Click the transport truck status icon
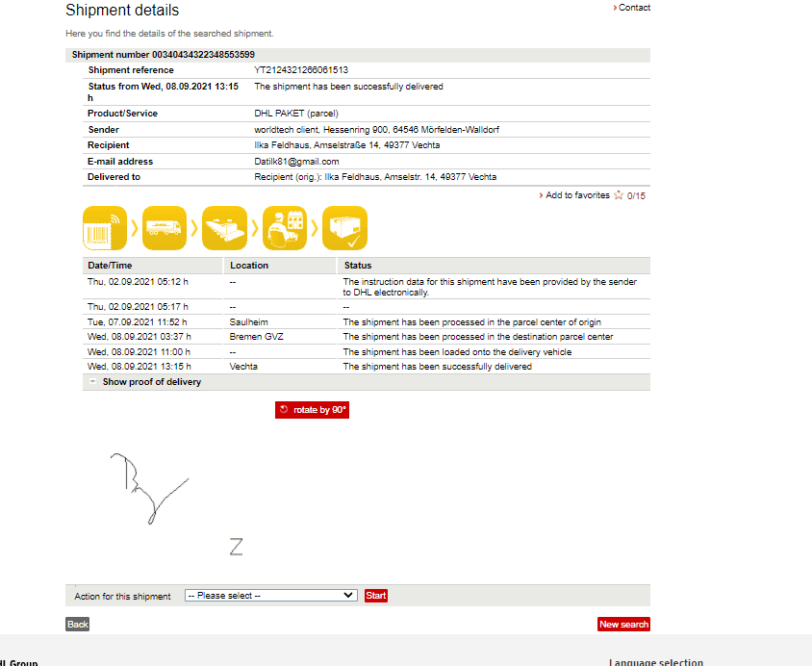Screen dimensions: 812x666 click(165, 229)
